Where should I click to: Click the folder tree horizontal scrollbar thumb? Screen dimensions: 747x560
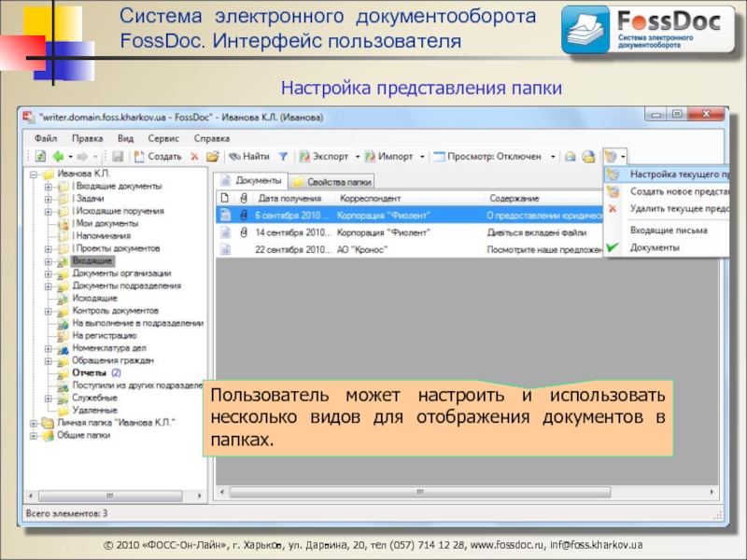coord(110,497)
